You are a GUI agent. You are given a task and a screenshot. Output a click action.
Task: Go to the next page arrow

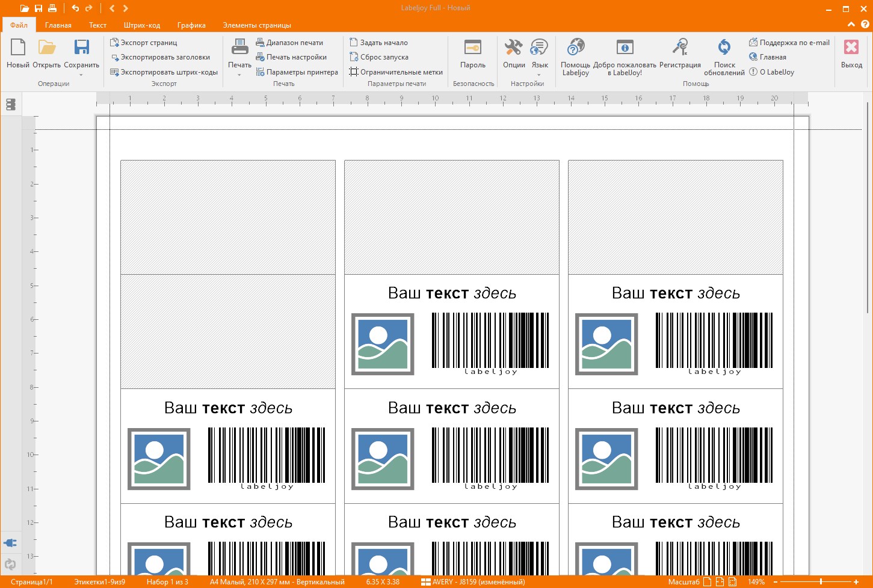125,8
